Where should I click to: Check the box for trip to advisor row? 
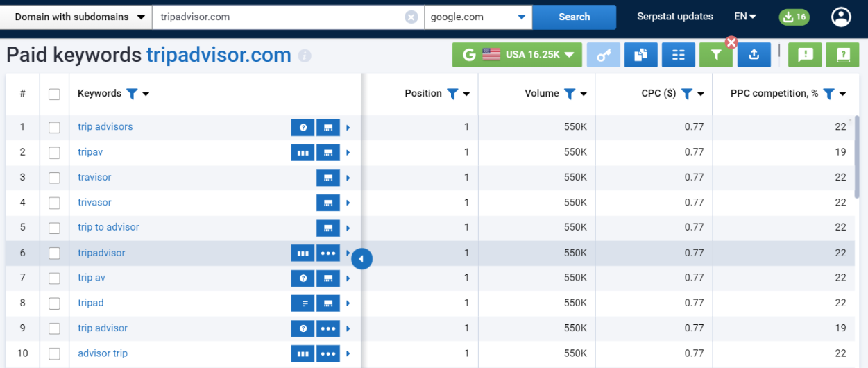pyautogui.click(x=54, y=228)
